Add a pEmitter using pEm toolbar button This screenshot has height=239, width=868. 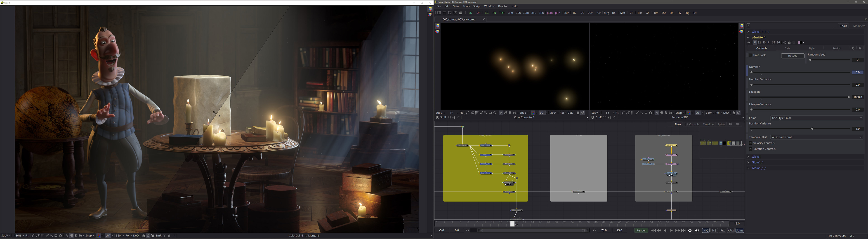[550, 13]
